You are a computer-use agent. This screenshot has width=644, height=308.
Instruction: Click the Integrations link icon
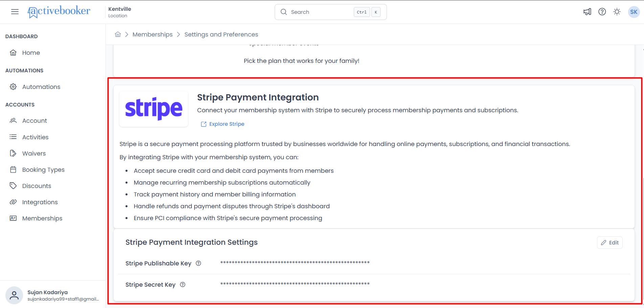(13, 202)
